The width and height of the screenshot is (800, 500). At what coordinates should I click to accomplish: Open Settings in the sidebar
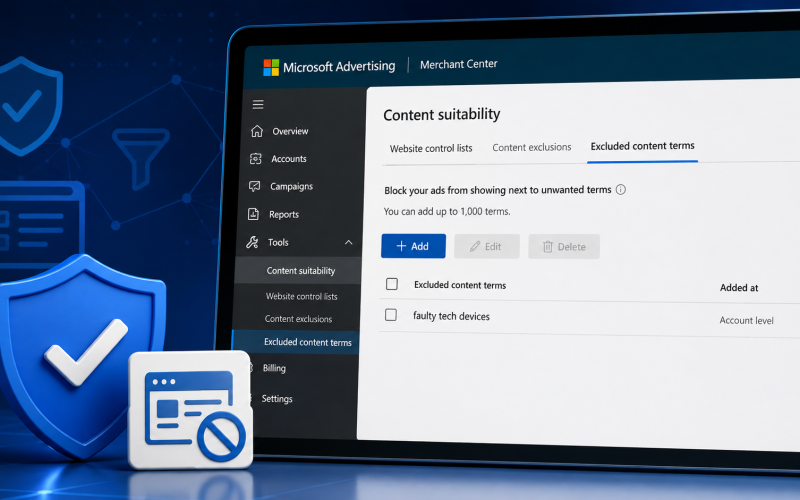click(x=277, y=399)
